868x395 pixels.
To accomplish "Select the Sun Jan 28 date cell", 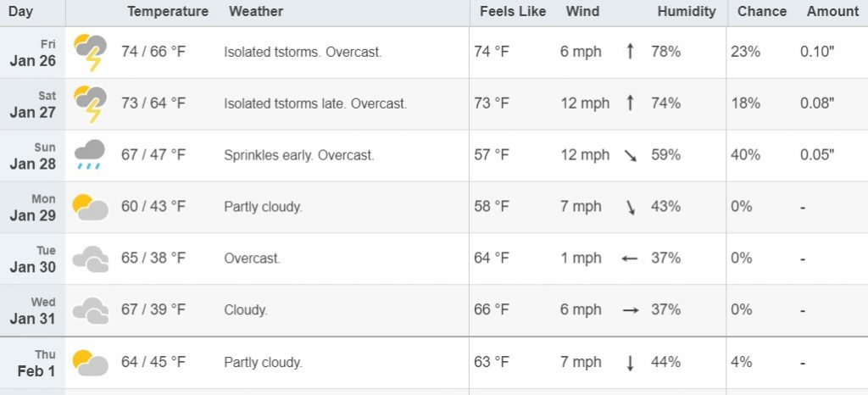I will pos(33,155).
